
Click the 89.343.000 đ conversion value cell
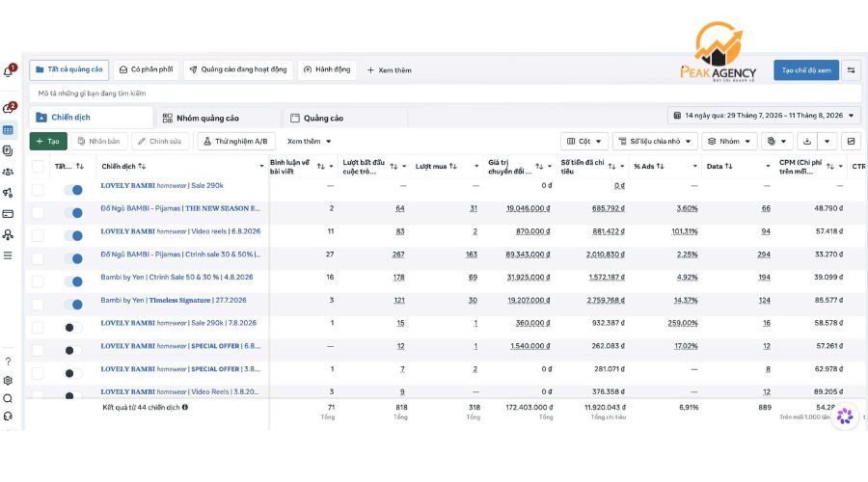click(528, 254)
